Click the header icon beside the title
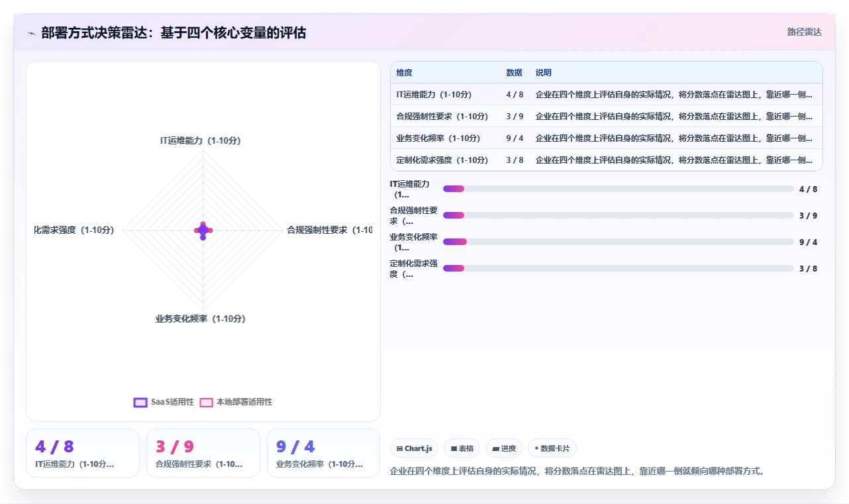Image resolution: width=849 pixels, height=504 pixels. pyautogui.click(x=31, y=33)
